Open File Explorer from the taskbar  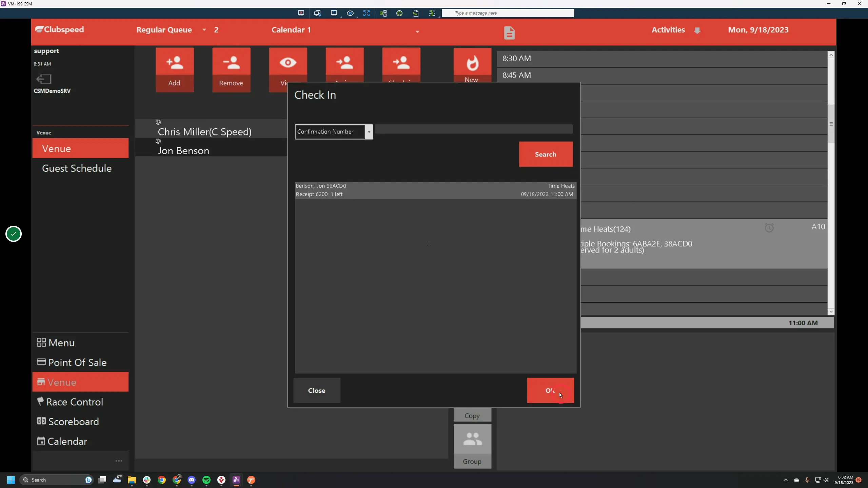pyautogui.click(x=132, y=480)
